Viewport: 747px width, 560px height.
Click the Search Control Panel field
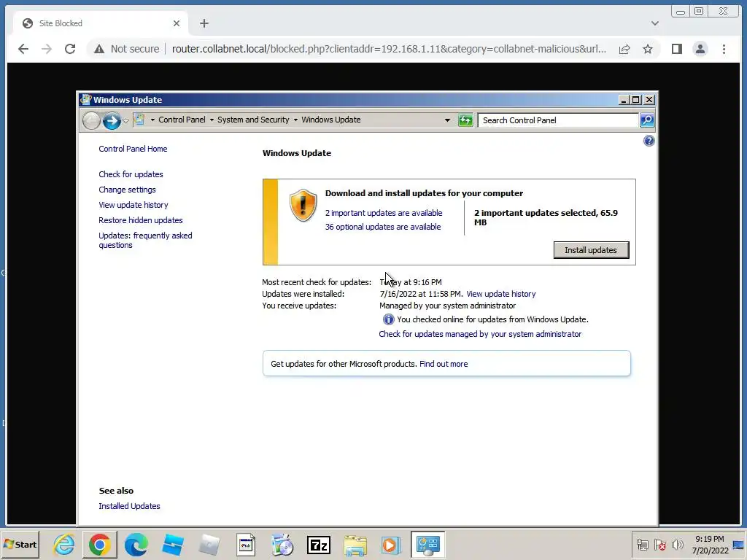[558, 120]
